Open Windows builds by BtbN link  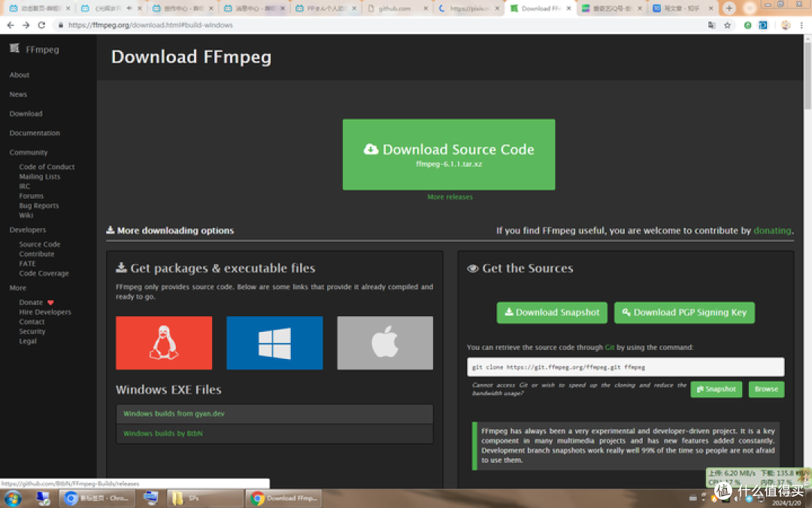(163, 433)
